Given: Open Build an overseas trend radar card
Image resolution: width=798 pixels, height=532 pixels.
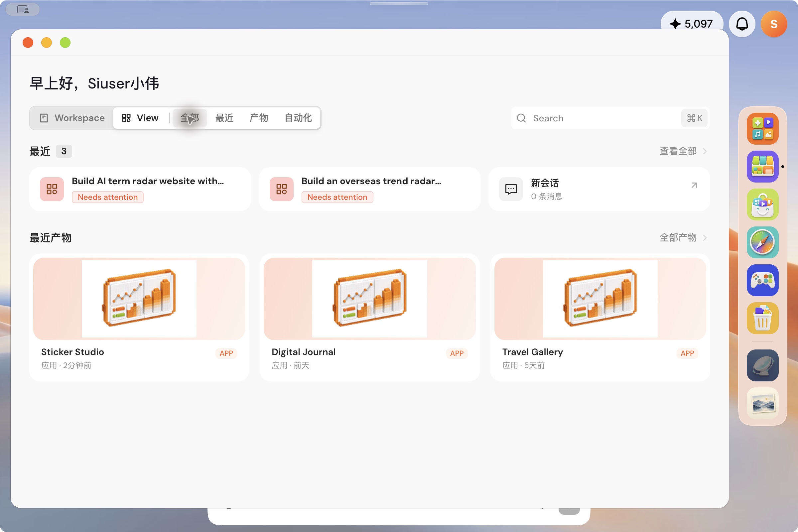Looking at the screenshot, I should tap(370, 189).
